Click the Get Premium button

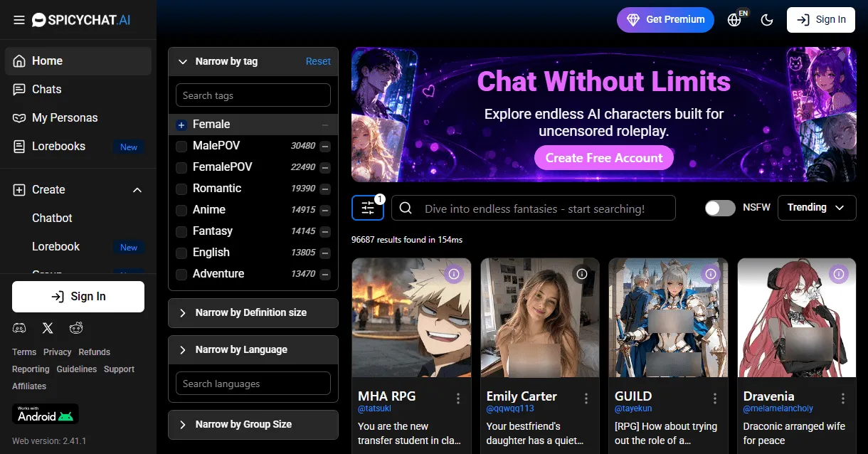(x=665, y=20)
